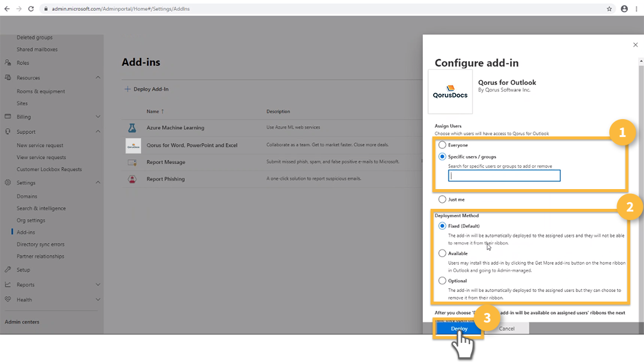Open Customer Lockbox Requests
This screenshot has width=644, height=362.
coord(49,169)
